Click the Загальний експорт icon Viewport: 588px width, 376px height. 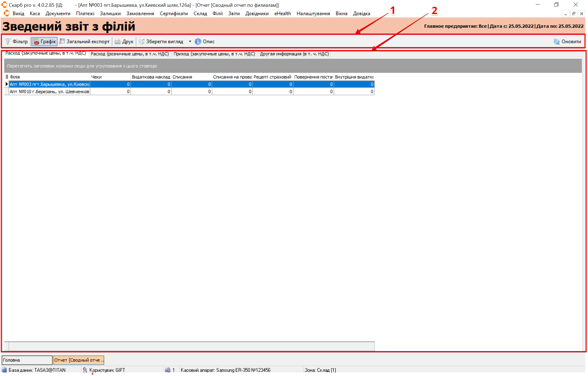click(x=62, y=41)
